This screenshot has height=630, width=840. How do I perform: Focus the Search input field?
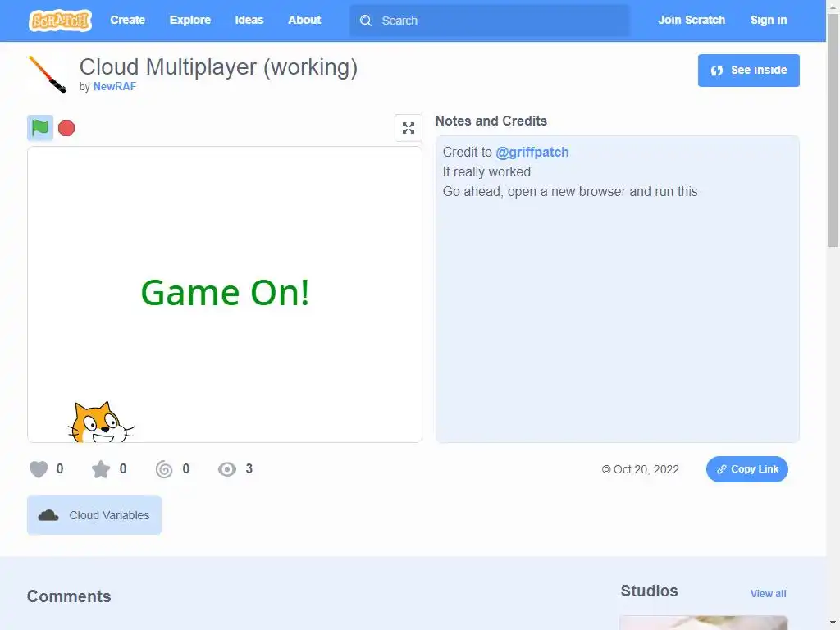coord(490,21)
